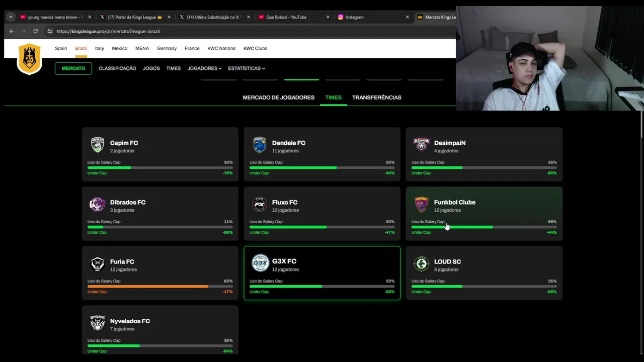Click "12 jogadores" under Funkbol Clube
This screenshot has height=362, width=644.
point(447,210)
